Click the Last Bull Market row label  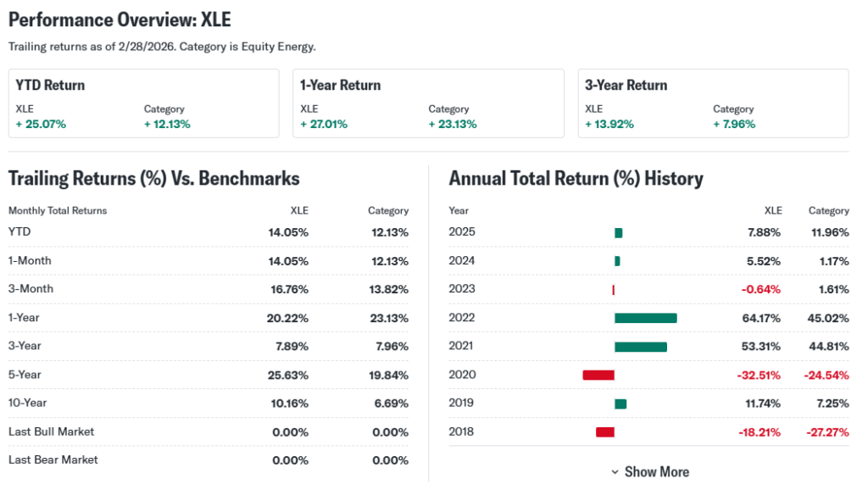tap(51, 432)
